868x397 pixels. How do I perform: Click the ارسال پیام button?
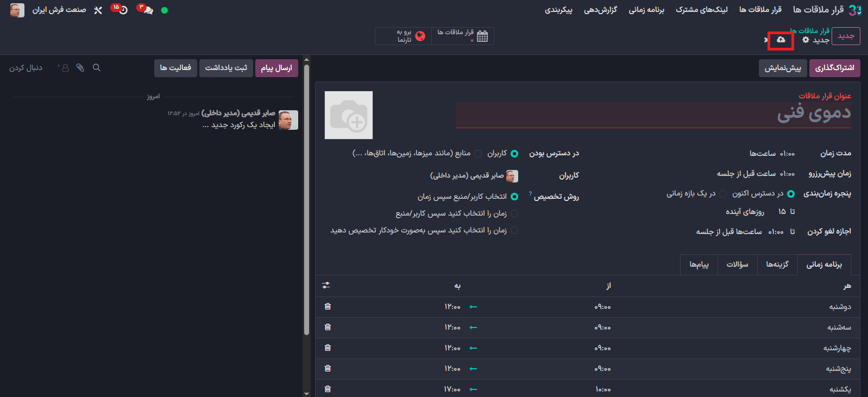coord(276,68)
